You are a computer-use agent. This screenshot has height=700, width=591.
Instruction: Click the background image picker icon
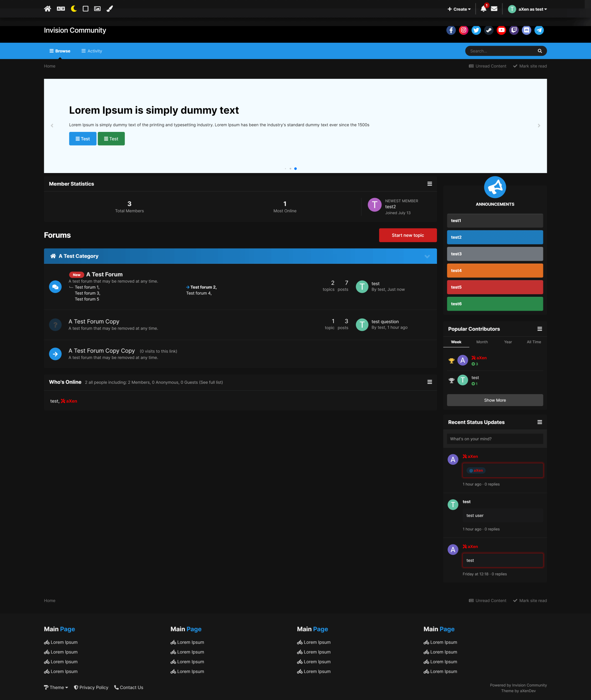(97, 9)
